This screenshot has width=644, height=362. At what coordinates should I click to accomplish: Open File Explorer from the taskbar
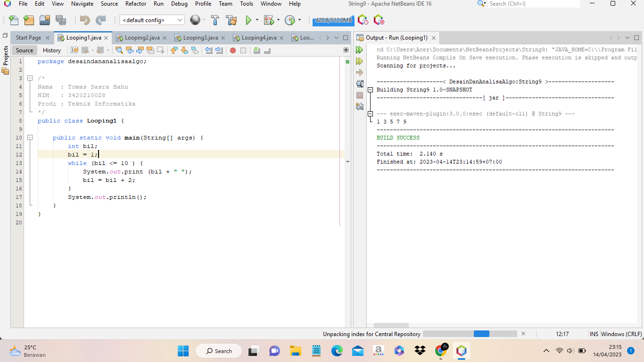296,351
